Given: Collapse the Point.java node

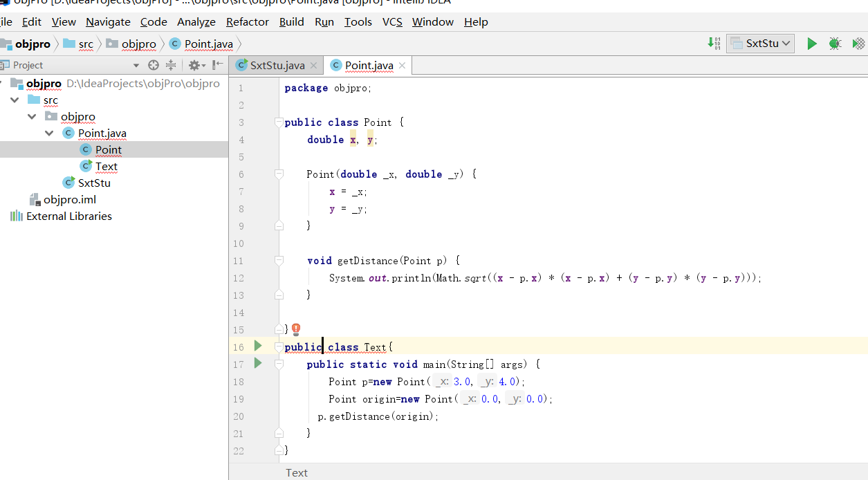Looking at the screenshot, I should pos(49,133).
